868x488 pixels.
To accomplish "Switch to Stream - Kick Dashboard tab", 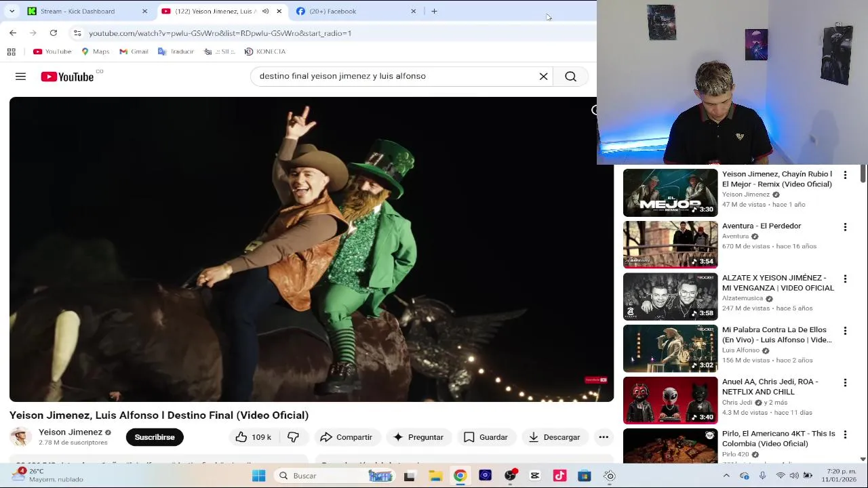I will (87, 11).
